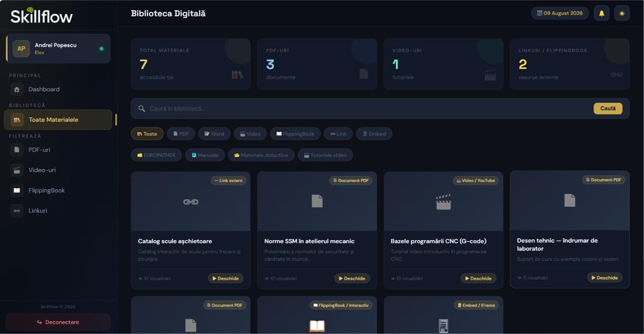
Task: Click the Catalog scule așchietoare title
Action: 175,242
